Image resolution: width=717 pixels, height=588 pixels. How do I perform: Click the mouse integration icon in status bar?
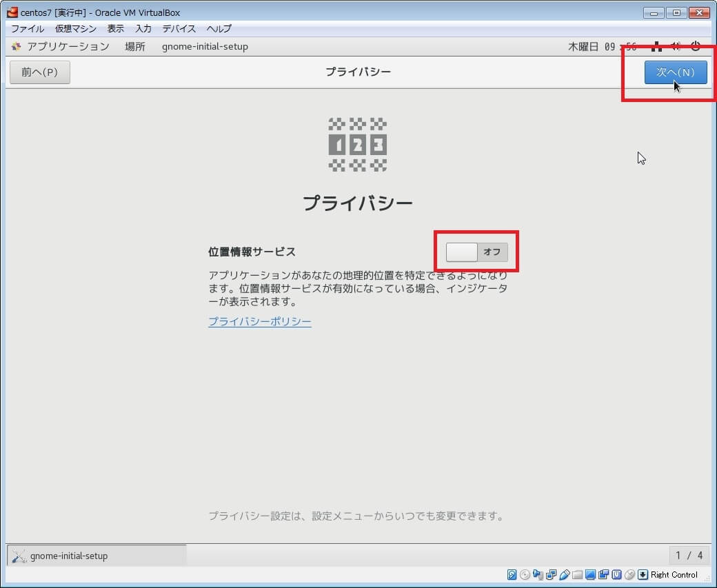pos(629,575)
